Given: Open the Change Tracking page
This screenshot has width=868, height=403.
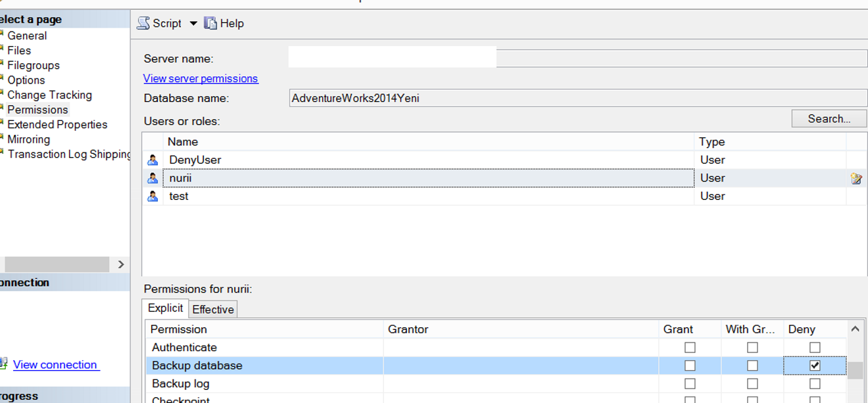Looking at the screenshot, I should tap(49, 95).
